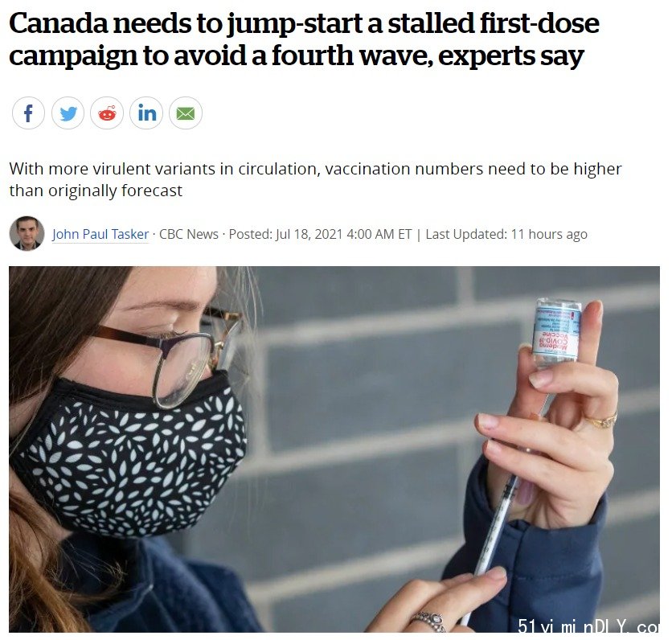Click the subheading about virulent variants
The width and height of the screenshot is (672, 640).
315,179
